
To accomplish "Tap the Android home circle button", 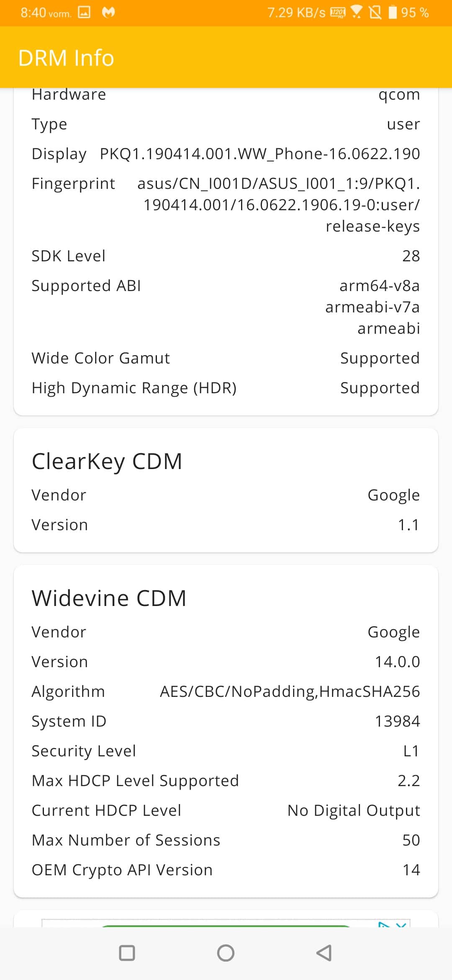I will tap(226, 953).
